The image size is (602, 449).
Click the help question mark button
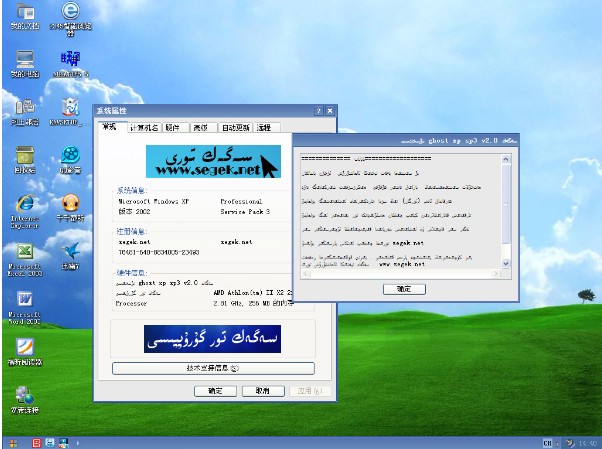(319, 111)
